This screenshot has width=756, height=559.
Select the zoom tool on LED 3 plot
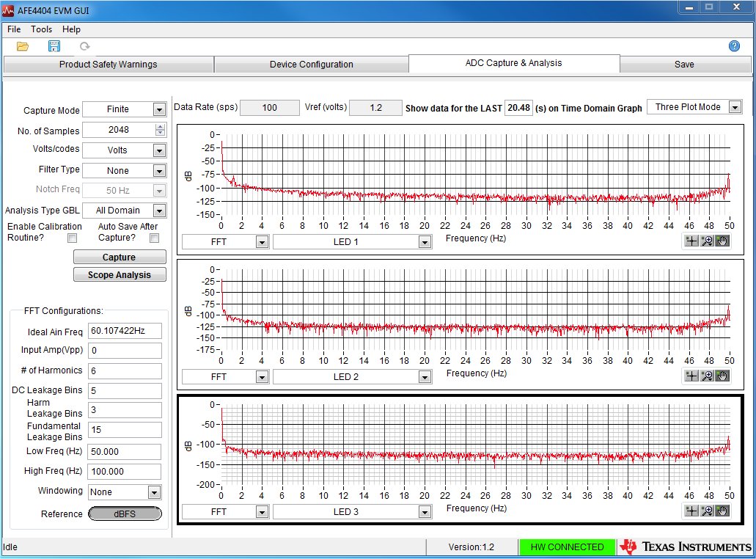(707, 511)
